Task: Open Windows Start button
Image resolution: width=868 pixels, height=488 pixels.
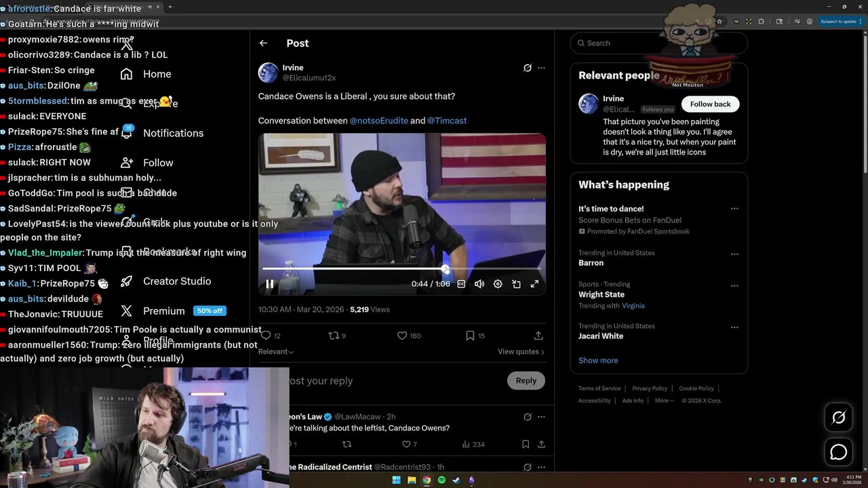Action: pos(397,480)
